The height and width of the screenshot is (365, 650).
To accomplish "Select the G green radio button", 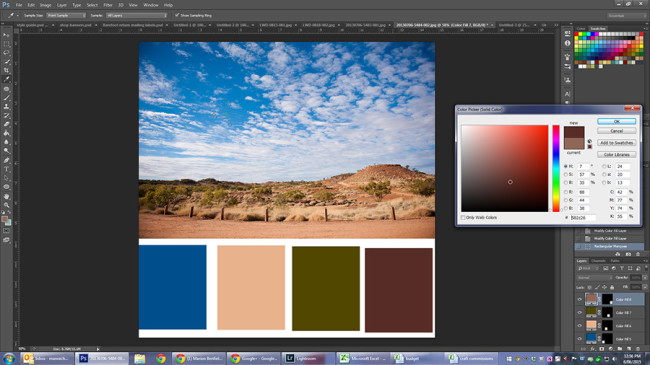I will point(566,200).
